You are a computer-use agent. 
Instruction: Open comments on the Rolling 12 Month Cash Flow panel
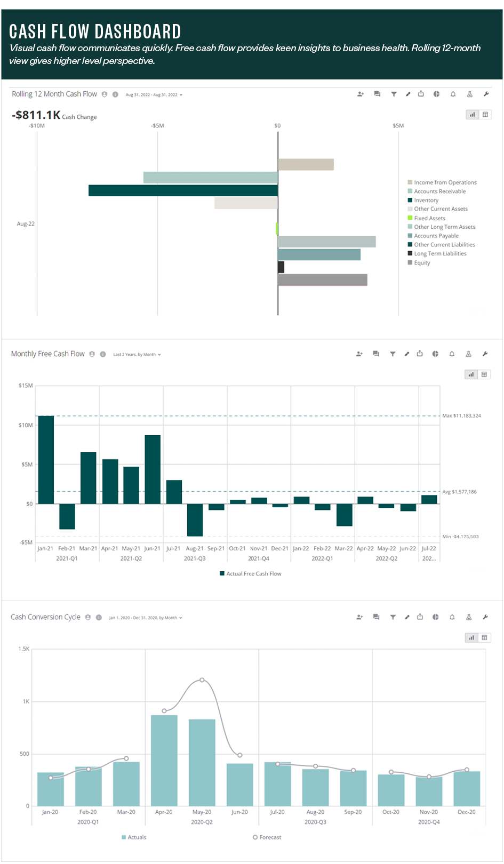pyautogui.click(x=377, y=94)
